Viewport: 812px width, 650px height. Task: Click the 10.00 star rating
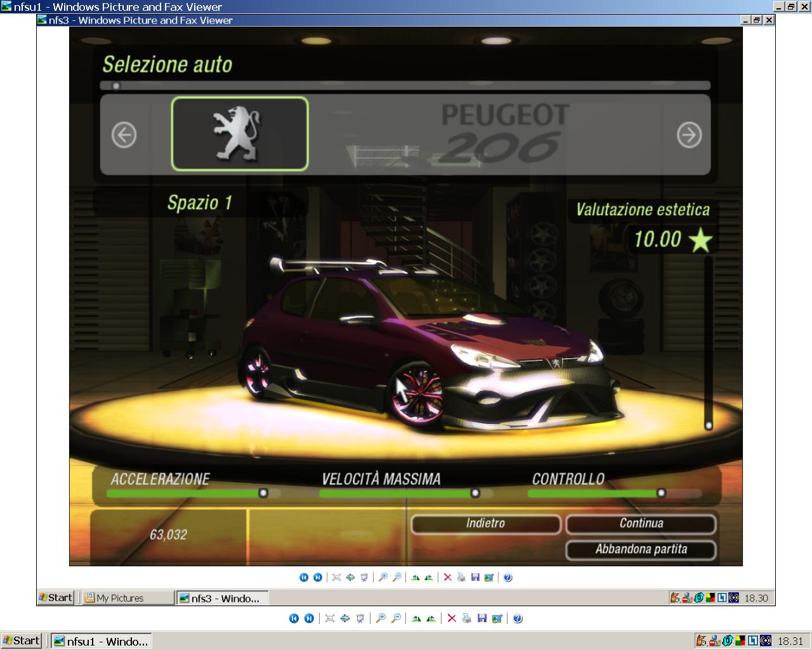(673, 239)
